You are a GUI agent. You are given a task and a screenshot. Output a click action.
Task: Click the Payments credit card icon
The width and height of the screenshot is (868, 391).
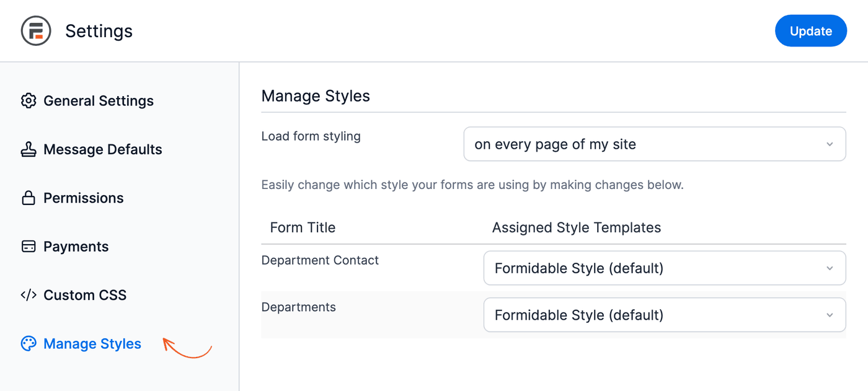(29, 246)
